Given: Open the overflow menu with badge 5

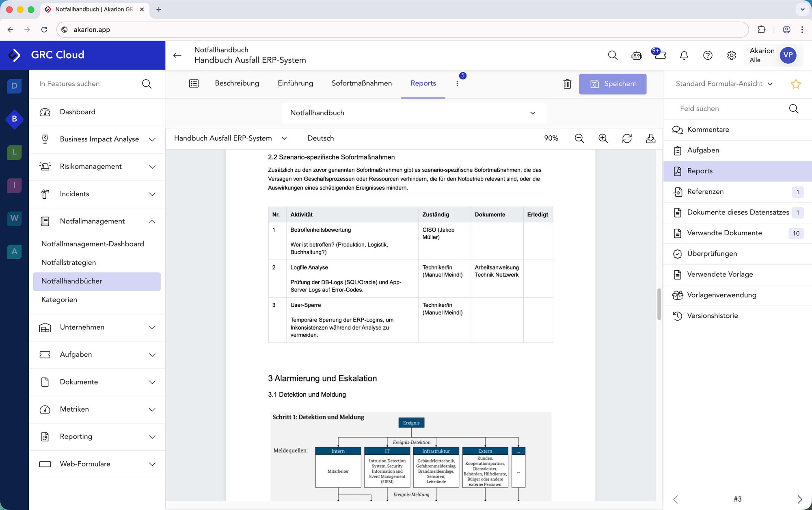Looking at the screenshot, I should (x=457, y=83).
